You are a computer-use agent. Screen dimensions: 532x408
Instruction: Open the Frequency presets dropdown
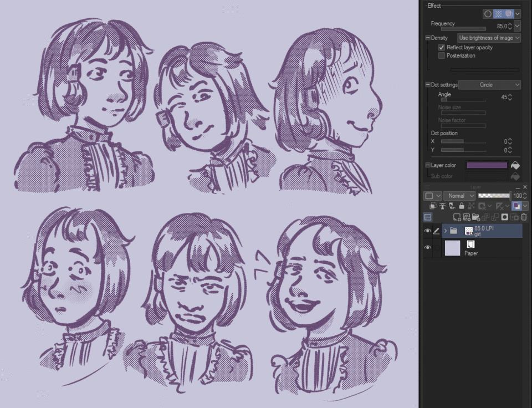pyautogui.click(x=517, y=26)
